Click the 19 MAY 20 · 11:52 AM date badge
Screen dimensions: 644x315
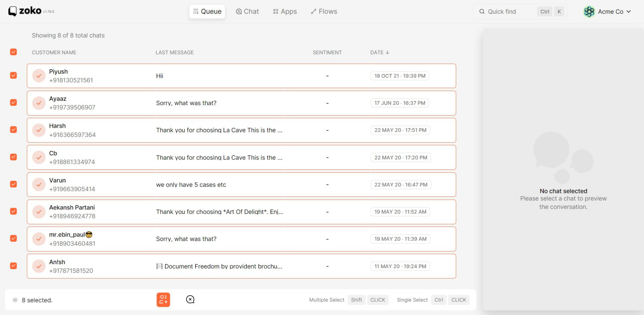pyautogui.click(x=400, y=212)
